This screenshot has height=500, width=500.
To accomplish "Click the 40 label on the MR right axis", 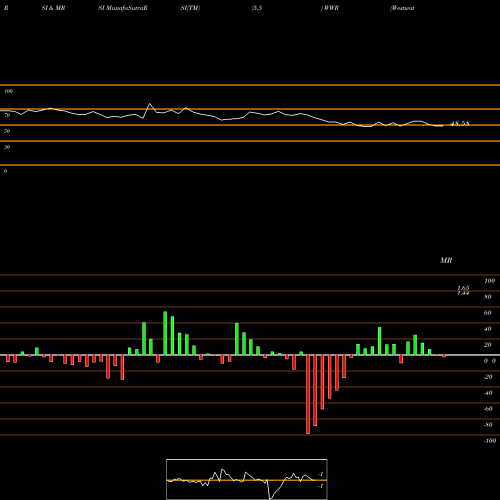I will coord(488,329).
